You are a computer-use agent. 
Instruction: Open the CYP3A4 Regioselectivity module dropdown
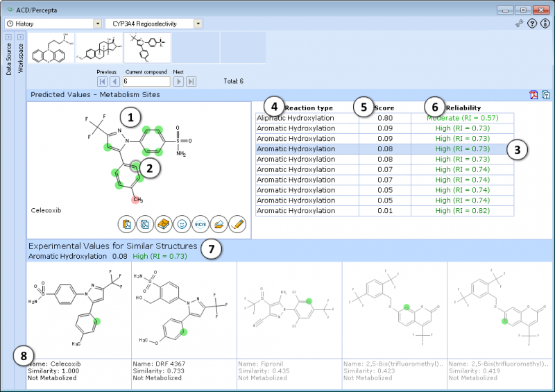(x=198, y=24)
